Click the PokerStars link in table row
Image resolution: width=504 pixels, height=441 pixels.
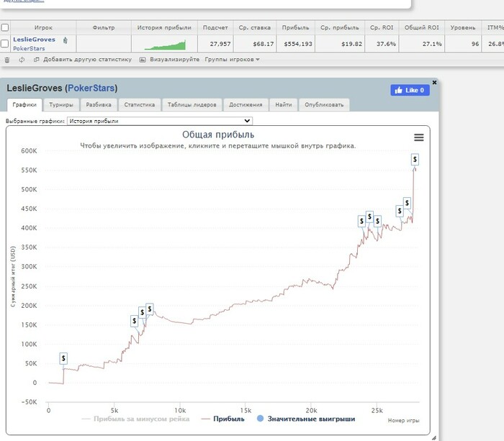[x=29, y=48]
